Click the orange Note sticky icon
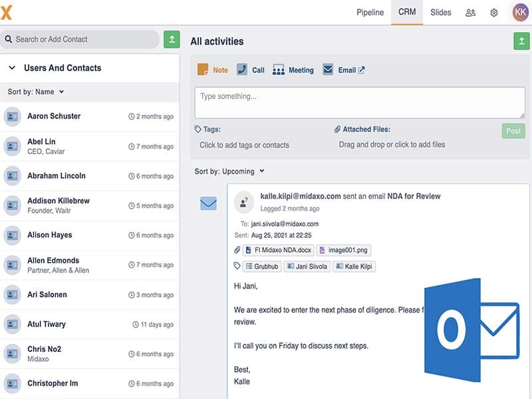The height and width of the screenshot is (399, 532). (203, 70)
